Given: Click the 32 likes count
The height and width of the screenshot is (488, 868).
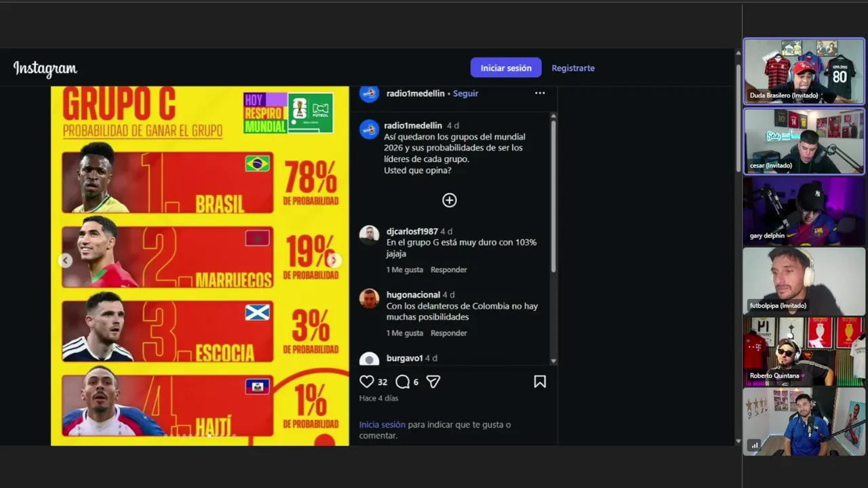Looking at the screenshot, I should (382, 382).
